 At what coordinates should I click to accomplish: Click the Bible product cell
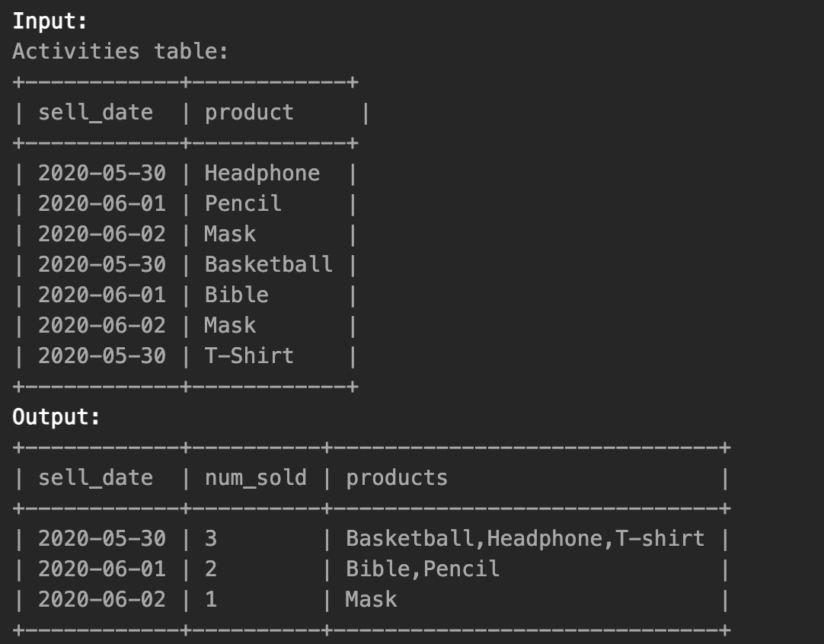(237, 295)
